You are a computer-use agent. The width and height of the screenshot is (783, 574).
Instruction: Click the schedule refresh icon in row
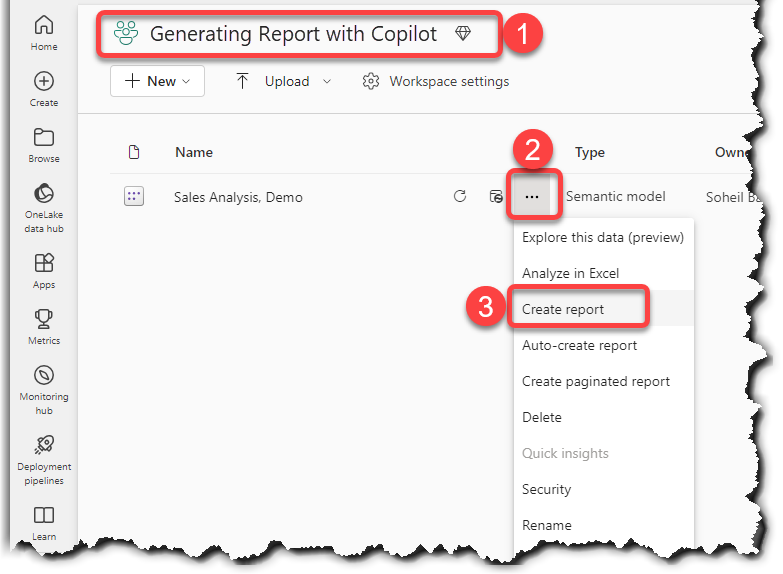496,197
